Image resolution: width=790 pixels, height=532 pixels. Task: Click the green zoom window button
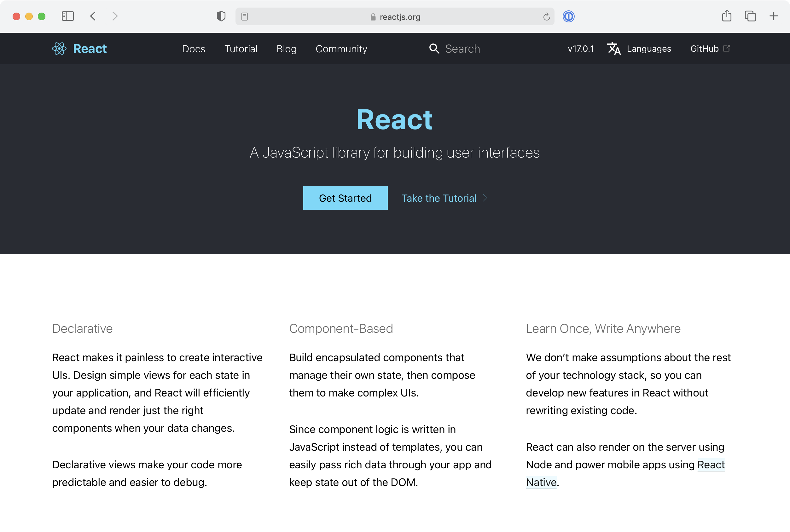click(x=41, y=16)
